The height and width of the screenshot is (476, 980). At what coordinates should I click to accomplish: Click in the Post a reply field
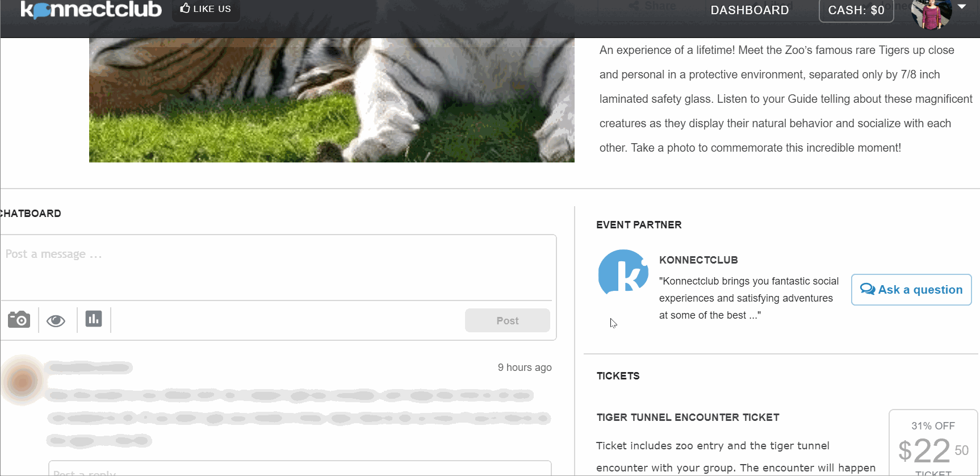point(300,469)
